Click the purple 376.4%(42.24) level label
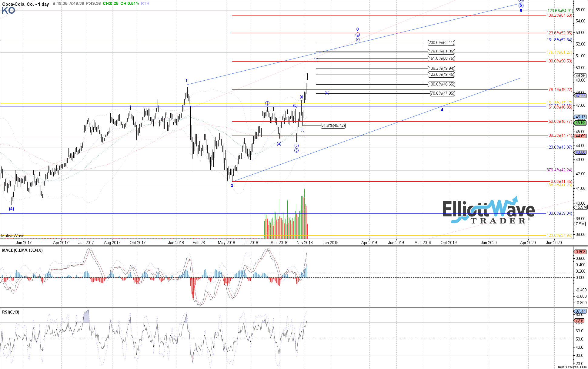 coord(560,170)
